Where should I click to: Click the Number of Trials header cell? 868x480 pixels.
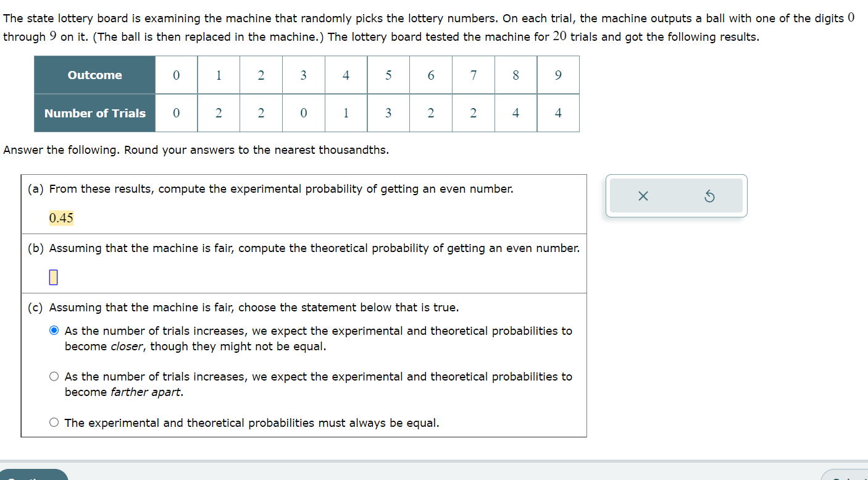pos(94,113)
